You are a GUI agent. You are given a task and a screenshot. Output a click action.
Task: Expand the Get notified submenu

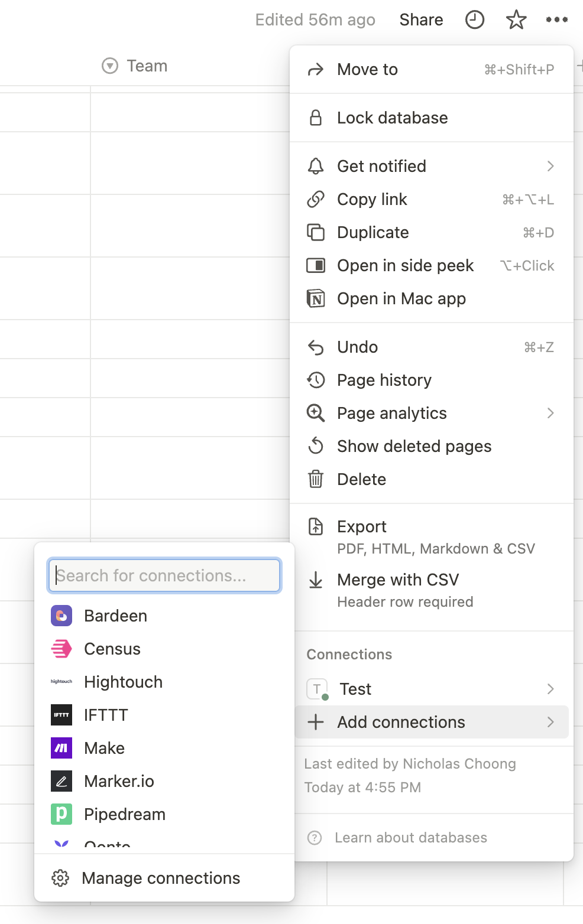432,167
